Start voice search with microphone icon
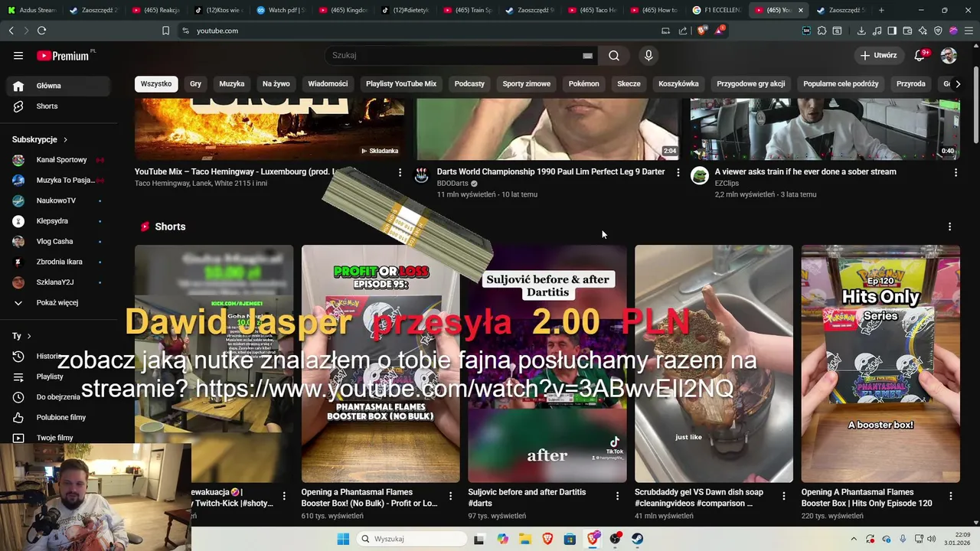 pyautogui.click(x=648, y=55)
